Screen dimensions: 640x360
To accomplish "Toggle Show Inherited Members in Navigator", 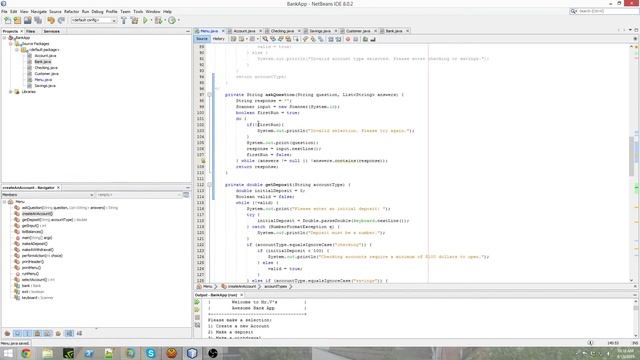I will point(7,333).
